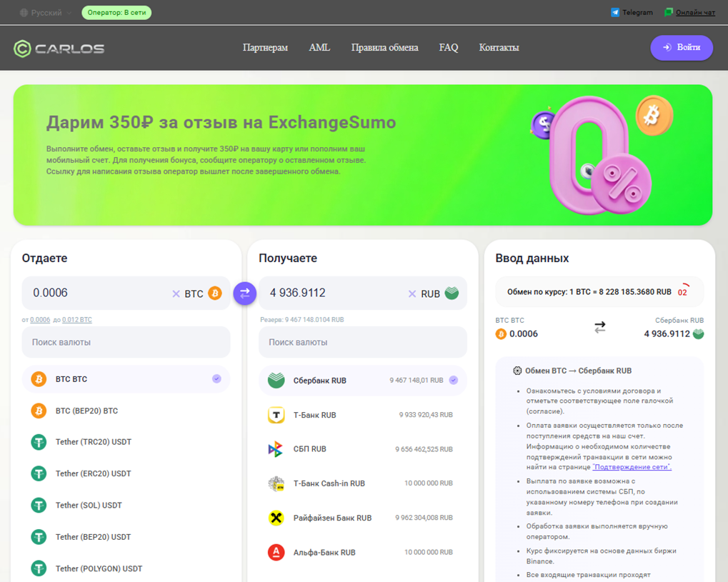
Task: Click the Сбербанк RUB row logo
Action: point(276,381)
